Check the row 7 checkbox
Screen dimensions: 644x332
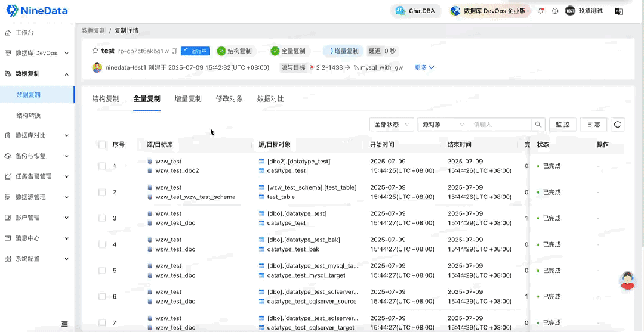[102, 323]
